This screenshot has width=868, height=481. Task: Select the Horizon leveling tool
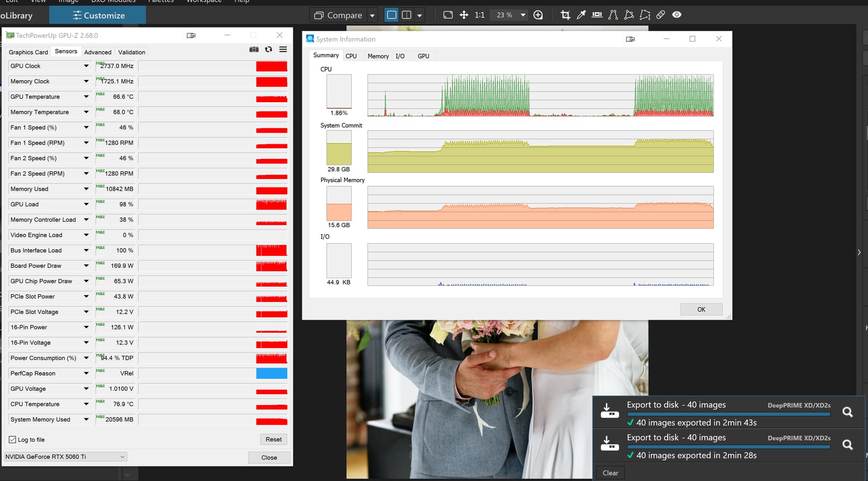point(597,15)
